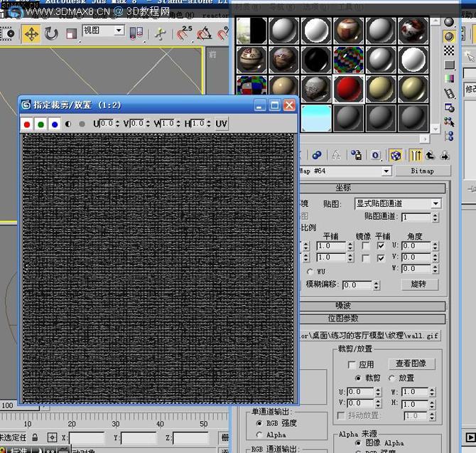The width and height of the screenshot is (476, 453).
Task: Click the 旋转 rotate button
Action: tap(420, 284)
